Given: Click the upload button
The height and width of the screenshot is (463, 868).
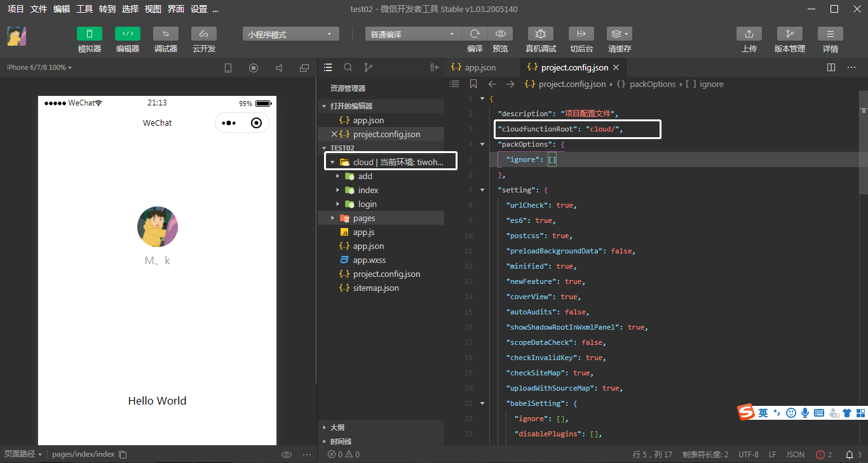Looking at the screenshot, I should click(x=749, y=34).
